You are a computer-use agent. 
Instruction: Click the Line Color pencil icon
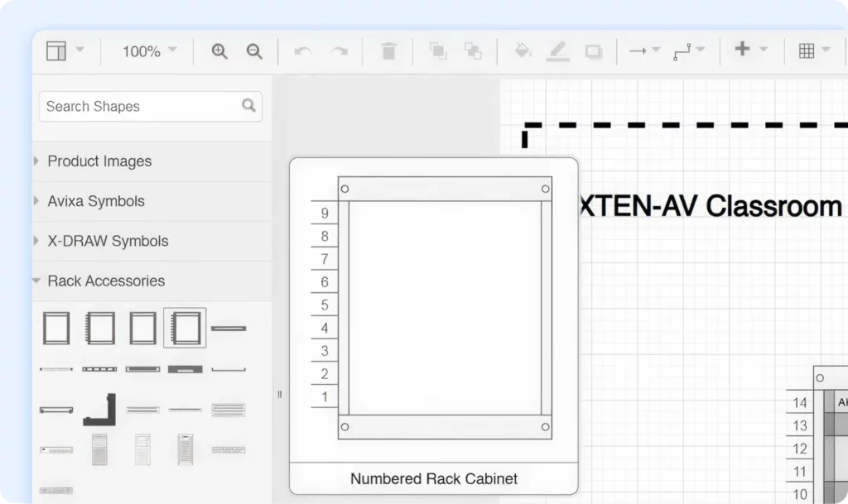tap(558, 50)
